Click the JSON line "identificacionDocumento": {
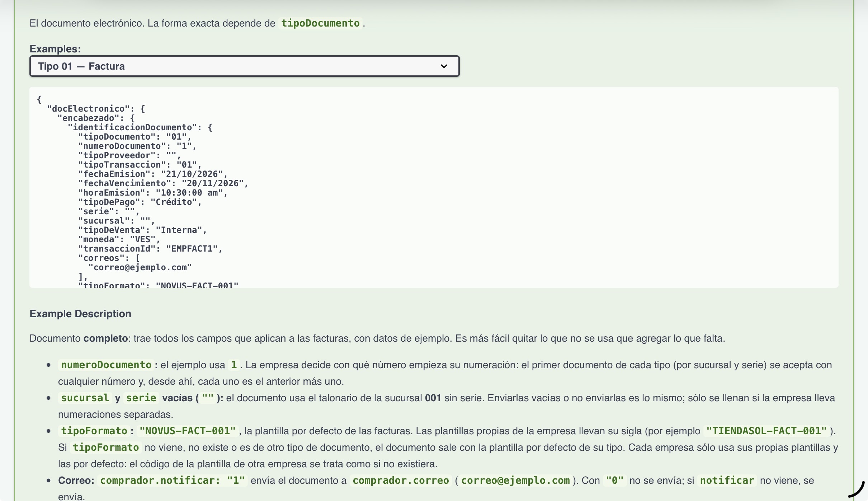The image size is (868, 501). (140, 127)
